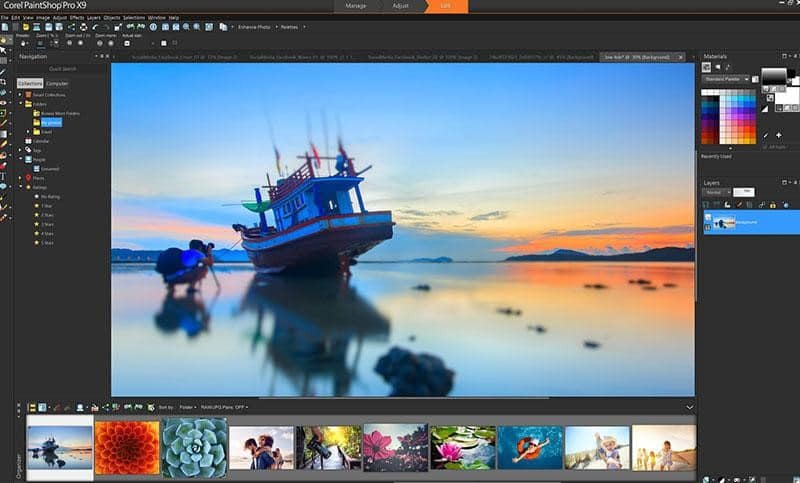Expand the Ratings tree node
This screenshot has width=800, height=483.
20,187
